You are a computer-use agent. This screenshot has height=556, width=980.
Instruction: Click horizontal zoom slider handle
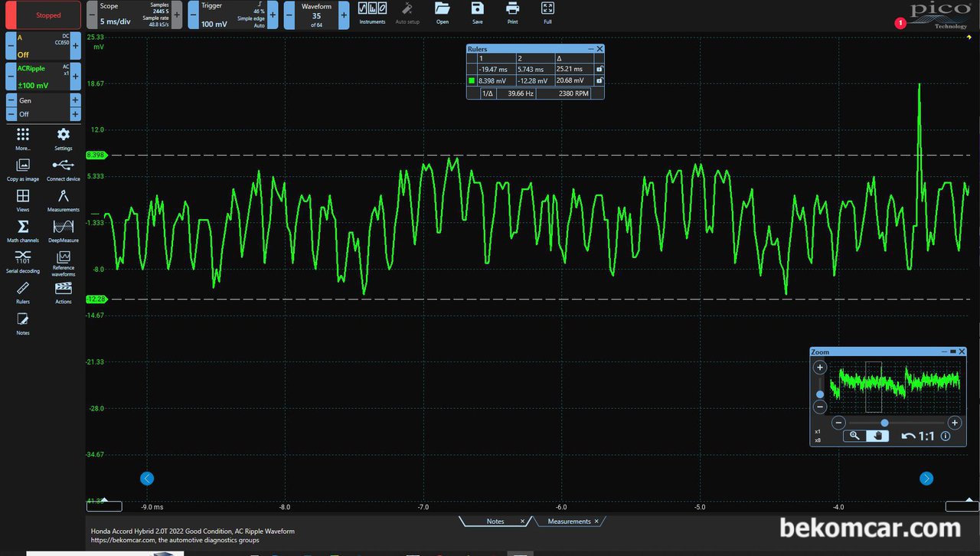pyautogui.click(x=884, y=423)
